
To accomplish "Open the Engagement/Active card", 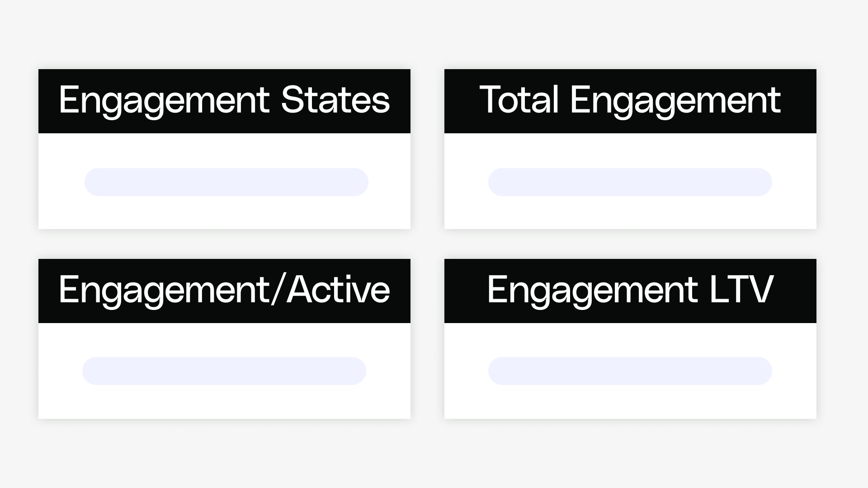I will (225, 339).
